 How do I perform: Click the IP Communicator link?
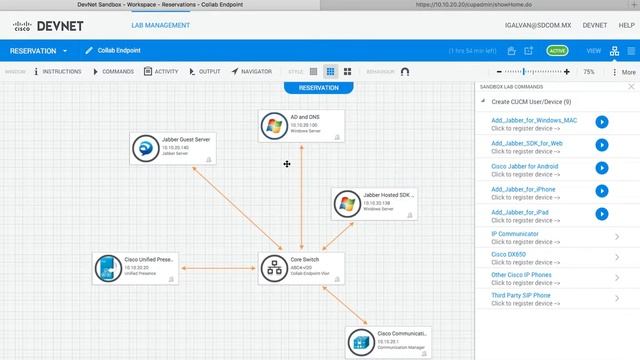tap(515, 234)
